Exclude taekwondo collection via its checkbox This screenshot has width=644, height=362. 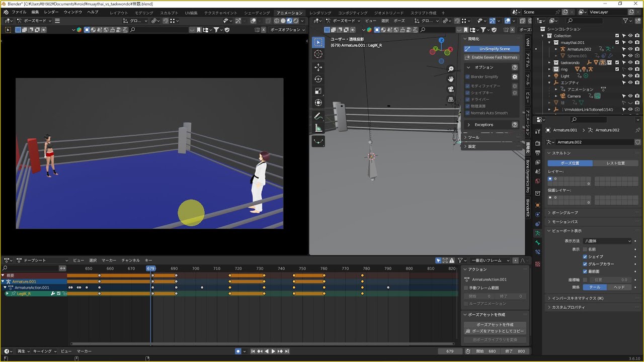(x=617, y=62)
